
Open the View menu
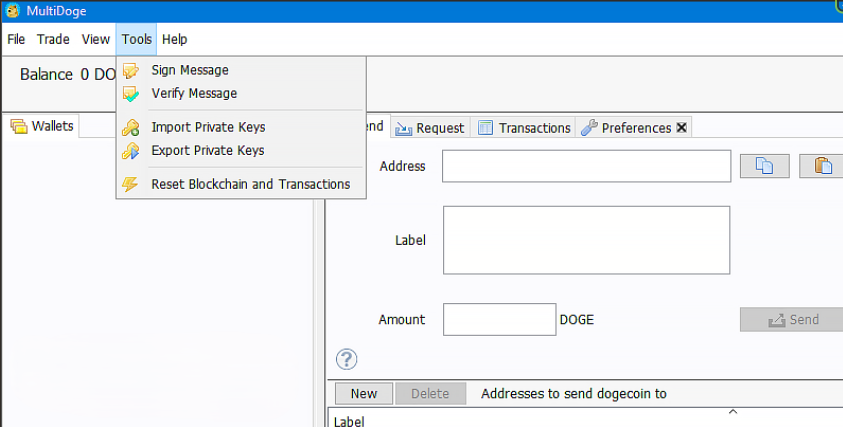96,39
